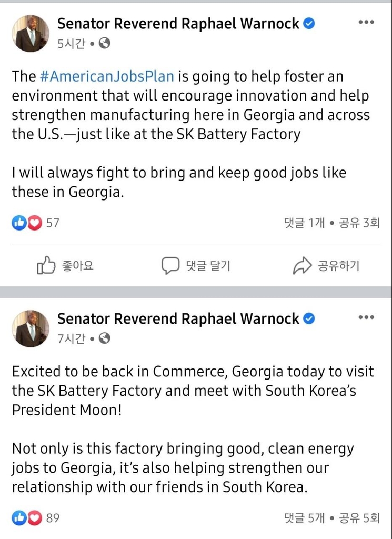Tap verified badge on the second post
The width and height of the screenshot is (392, 539).
(x=310, y=318)
